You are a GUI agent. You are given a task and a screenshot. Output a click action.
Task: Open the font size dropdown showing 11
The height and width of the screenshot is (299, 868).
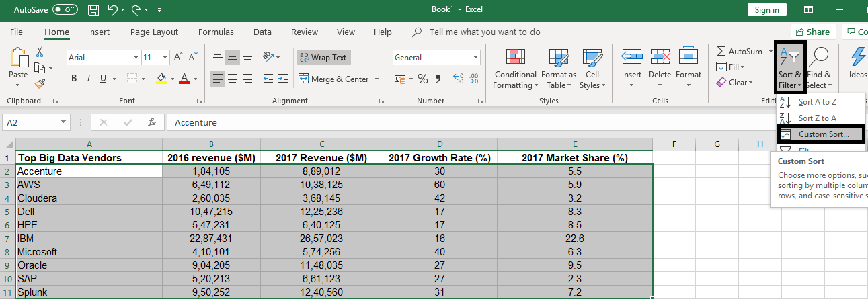tap(166, 58)
